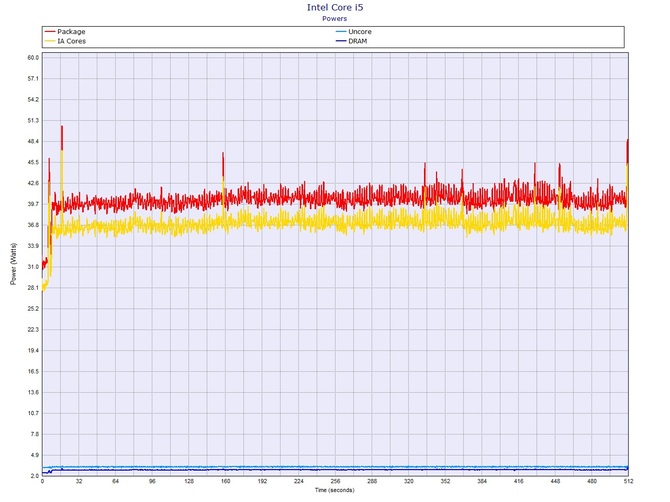670x502 pixels.
Task: Click the 192 time axis tick label
Action: [x=262, y=481]
